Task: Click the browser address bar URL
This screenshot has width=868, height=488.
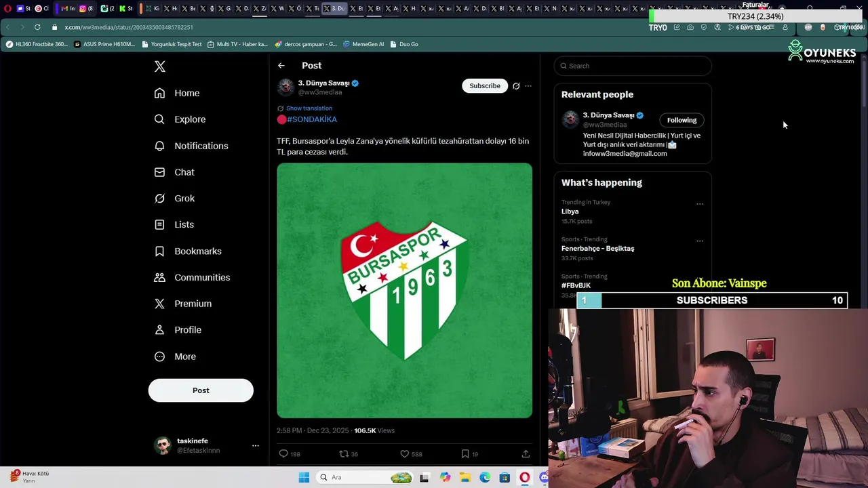Action: (129, 27)
